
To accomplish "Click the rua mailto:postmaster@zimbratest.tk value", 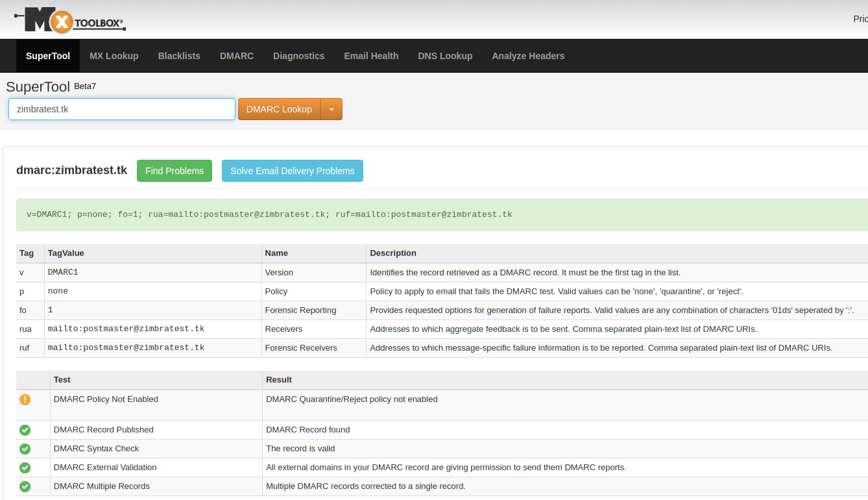I will pyautogui.click(x=126, y=329).
